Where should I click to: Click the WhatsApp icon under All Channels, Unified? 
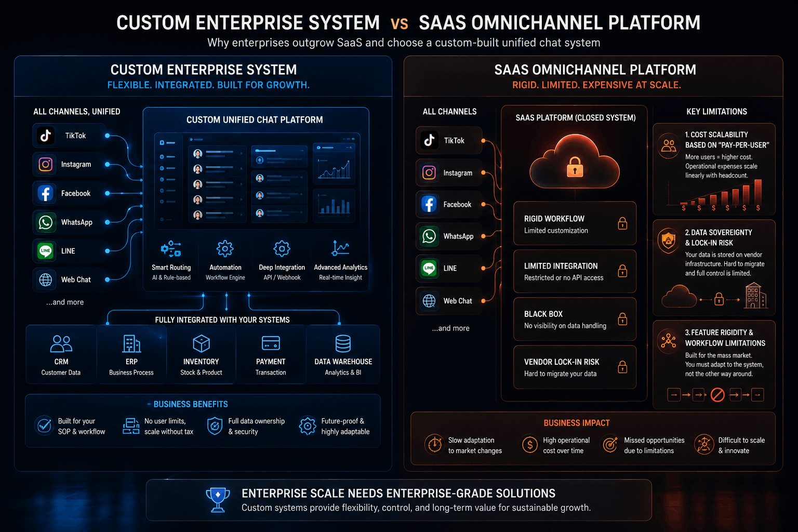click(x=46, y=222)
